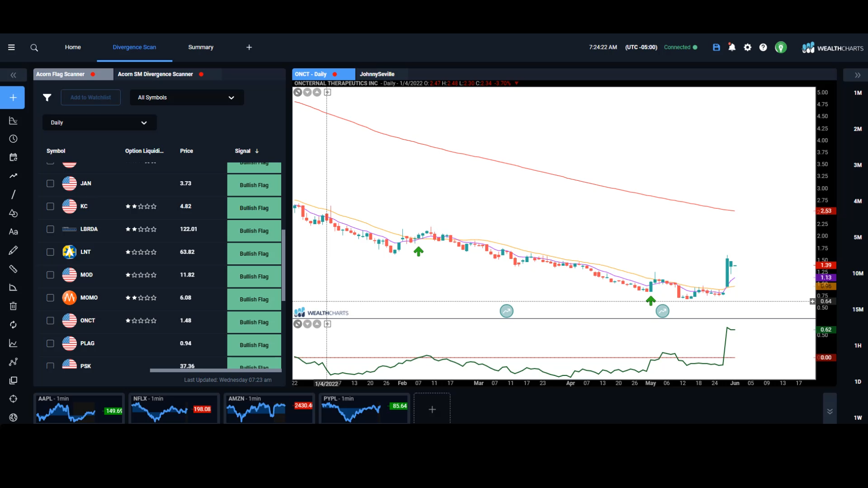
Task: Maximize the indicator sub-panel
Action: (327, 324)
